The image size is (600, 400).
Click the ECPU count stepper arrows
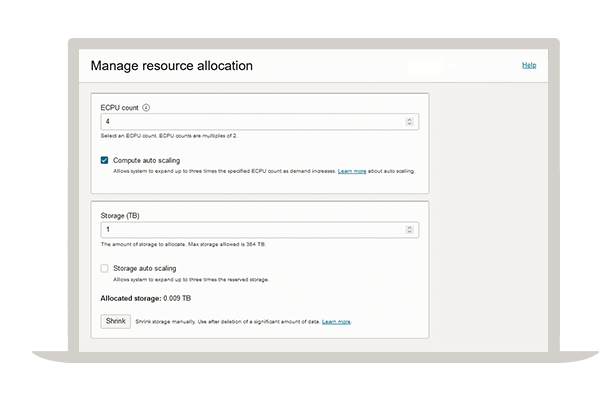click(409, 121)
